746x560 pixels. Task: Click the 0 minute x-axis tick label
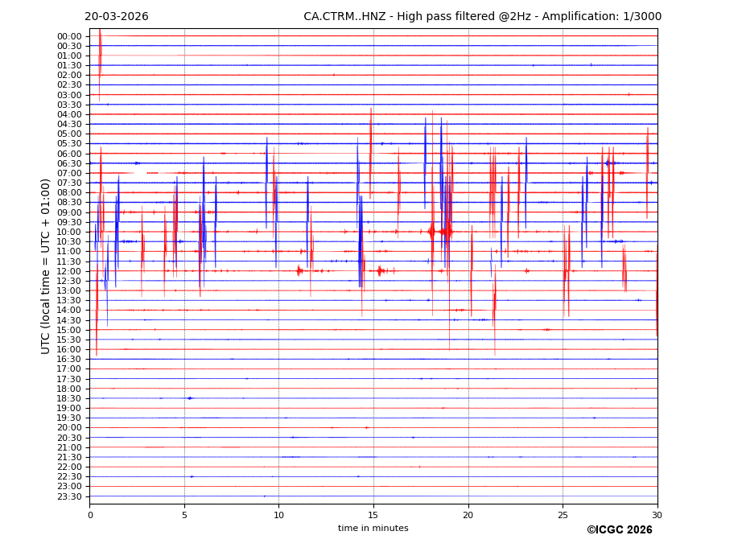coord(90,515)
